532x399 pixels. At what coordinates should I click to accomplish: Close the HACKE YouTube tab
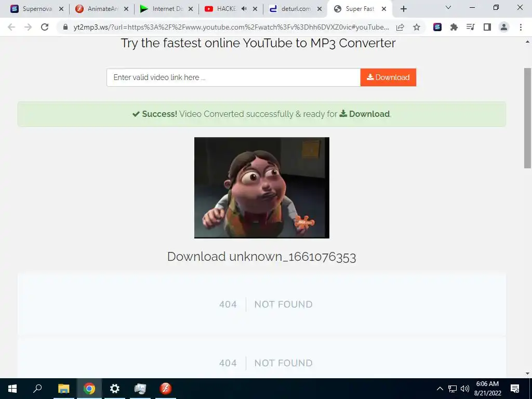(x=255, y=9)
